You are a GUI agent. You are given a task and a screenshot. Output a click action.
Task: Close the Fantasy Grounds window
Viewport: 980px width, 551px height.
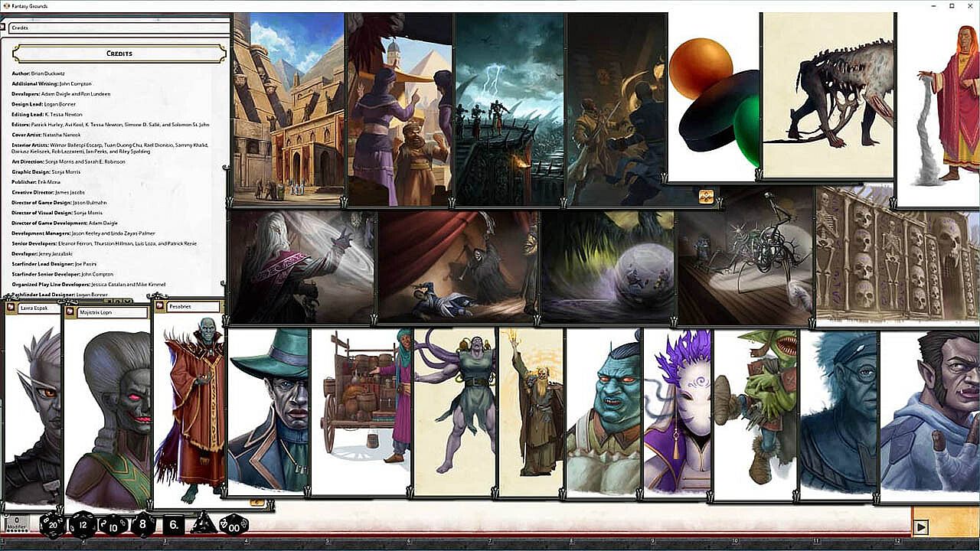[971, 5]
